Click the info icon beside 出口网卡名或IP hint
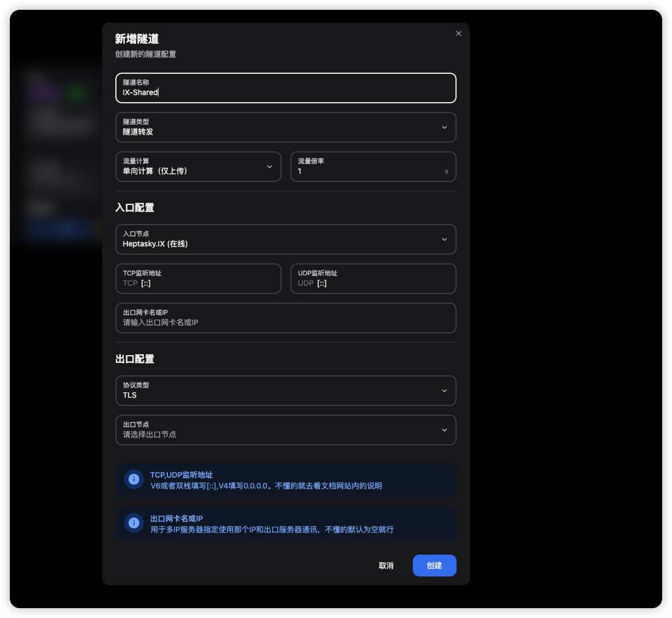 pos(134,523)
